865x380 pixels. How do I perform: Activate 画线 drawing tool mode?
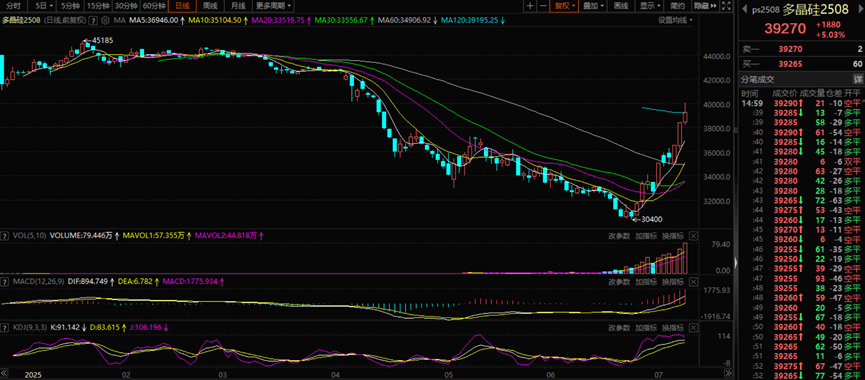(621, 6)
